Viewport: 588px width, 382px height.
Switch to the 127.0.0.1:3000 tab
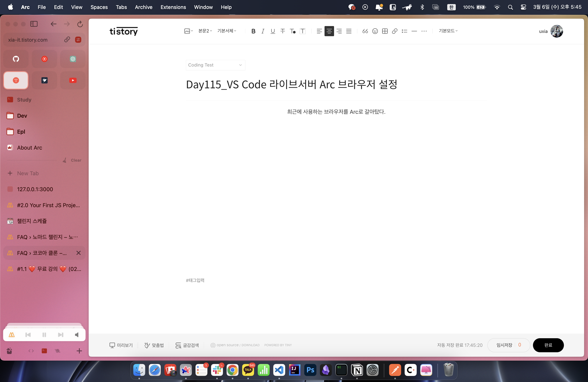coord(35,189)
